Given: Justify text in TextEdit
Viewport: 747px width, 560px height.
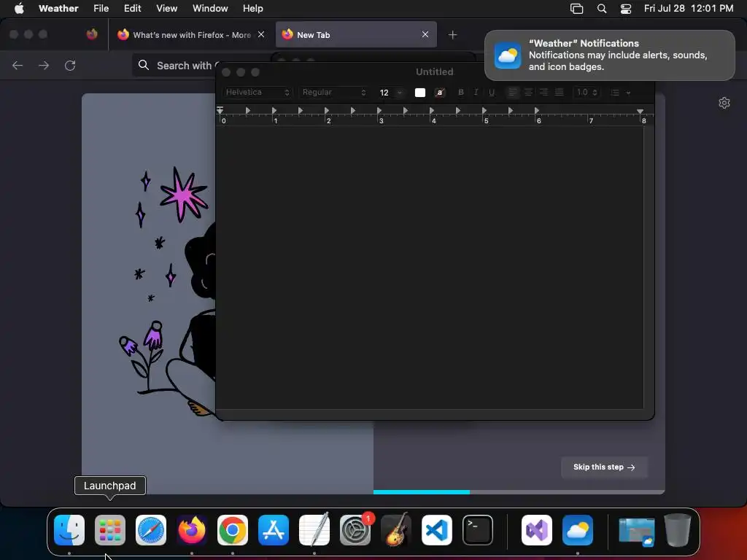Looking at the screenshot, I should pyautogui.click(x=560, y=93).
